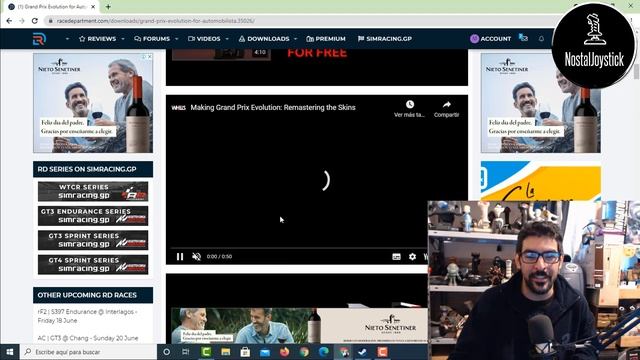
Task: Open the Windows Start menu
Action: pos(10,352)
